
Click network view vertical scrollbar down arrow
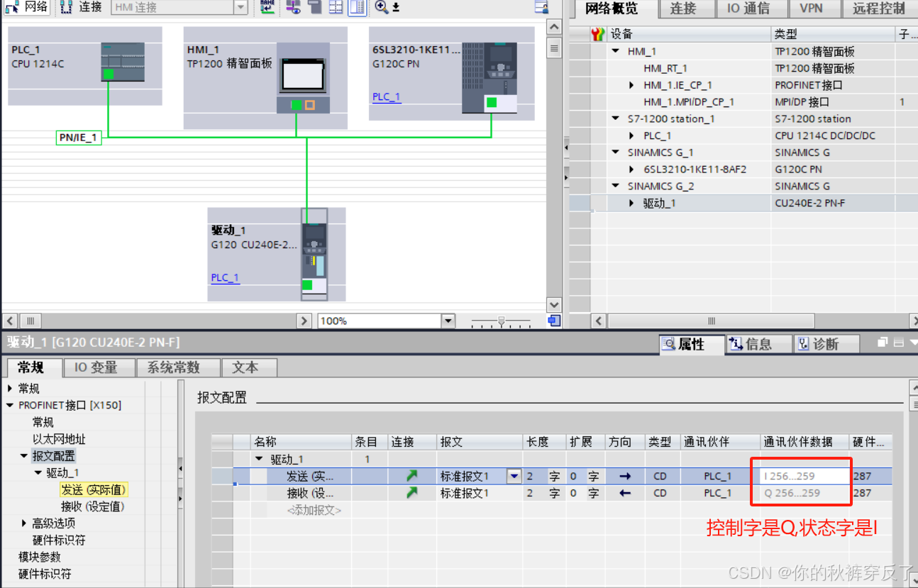point(555,305)
